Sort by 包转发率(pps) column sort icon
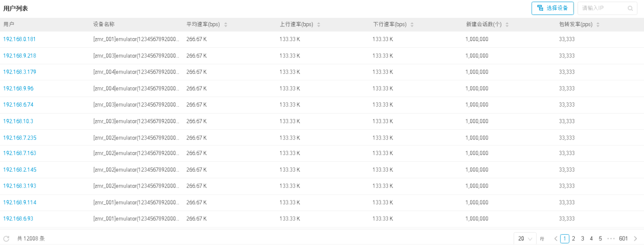This screenshot has width=644, height=245. [598, 25]
